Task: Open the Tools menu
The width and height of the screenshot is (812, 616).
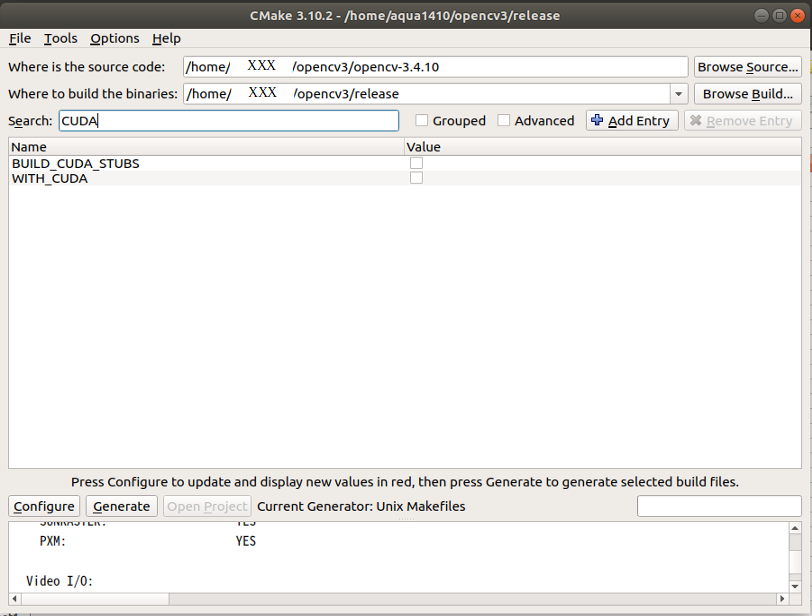Action: click(x=61, y=38)
